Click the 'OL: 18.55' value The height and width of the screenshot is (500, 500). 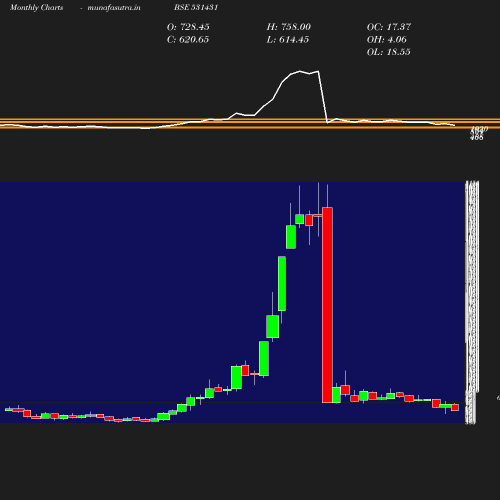tap(389, 52)
